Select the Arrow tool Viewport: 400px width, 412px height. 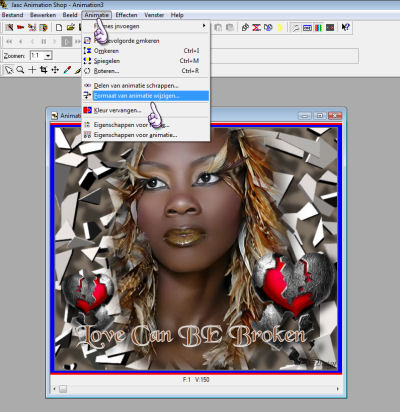click(9, 70)
